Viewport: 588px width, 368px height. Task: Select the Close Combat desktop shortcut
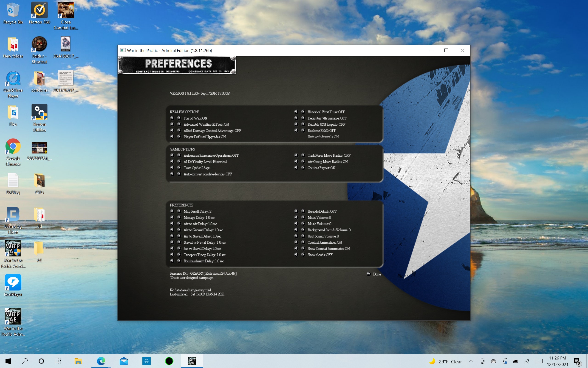pos(66,16)
